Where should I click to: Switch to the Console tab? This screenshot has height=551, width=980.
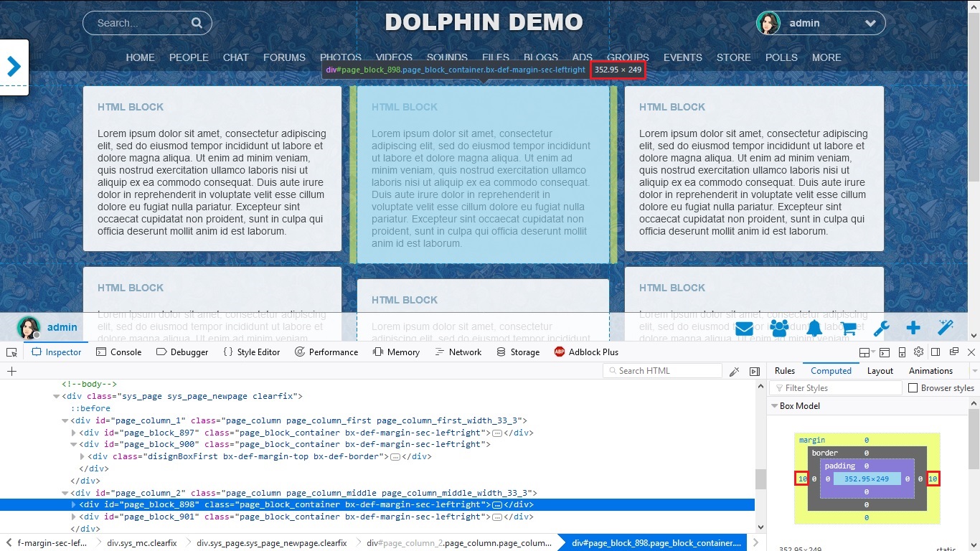(x=118, y=352)
